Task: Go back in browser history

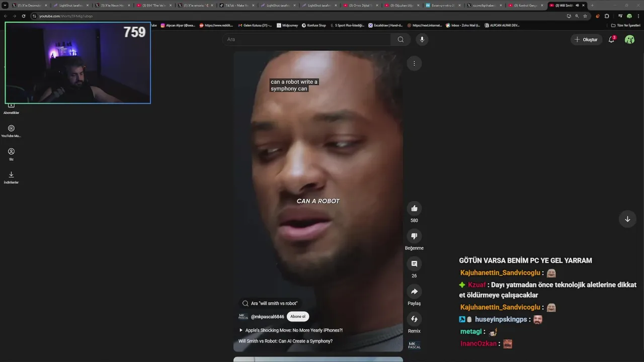Action: pyautogui.click(x=6, y=16)
